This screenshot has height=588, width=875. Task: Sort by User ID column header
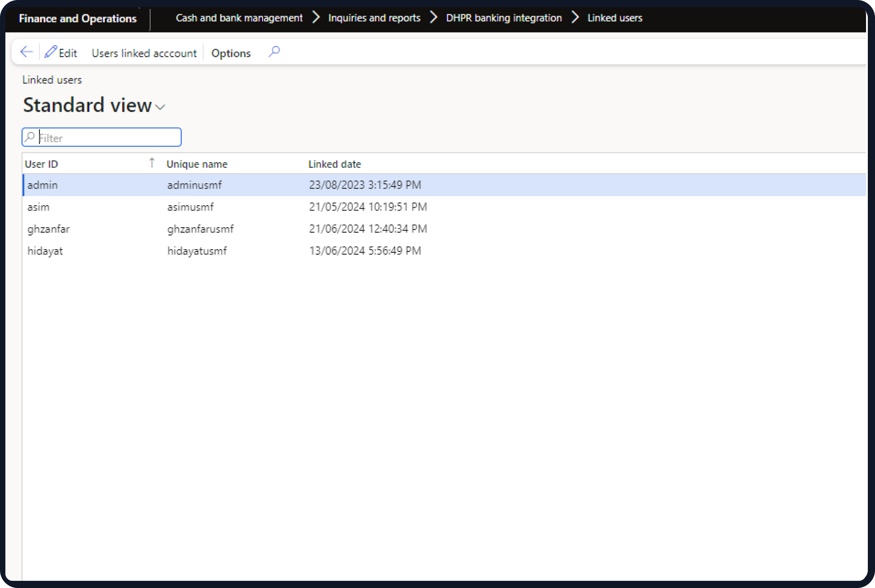click(41, 164)
